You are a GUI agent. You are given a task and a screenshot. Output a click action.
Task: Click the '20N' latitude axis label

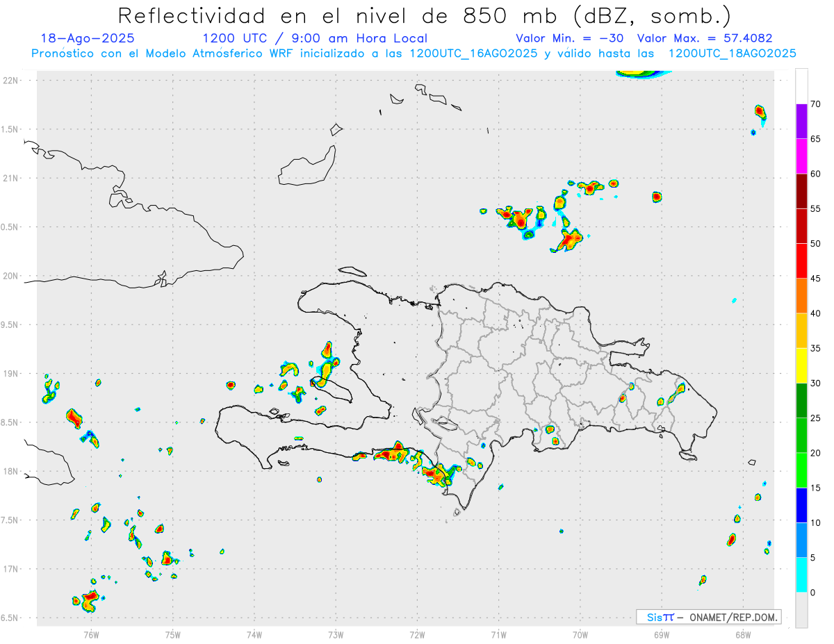coord(10,276)
